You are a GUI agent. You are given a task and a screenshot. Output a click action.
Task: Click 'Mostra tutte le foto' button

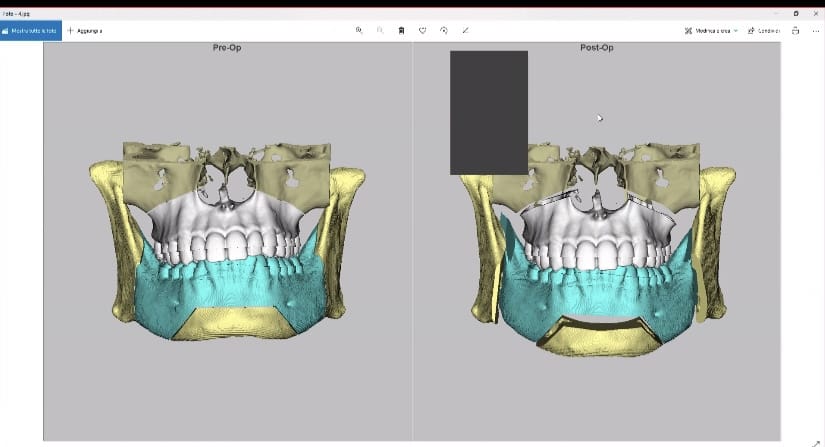(x=31, y=31)
